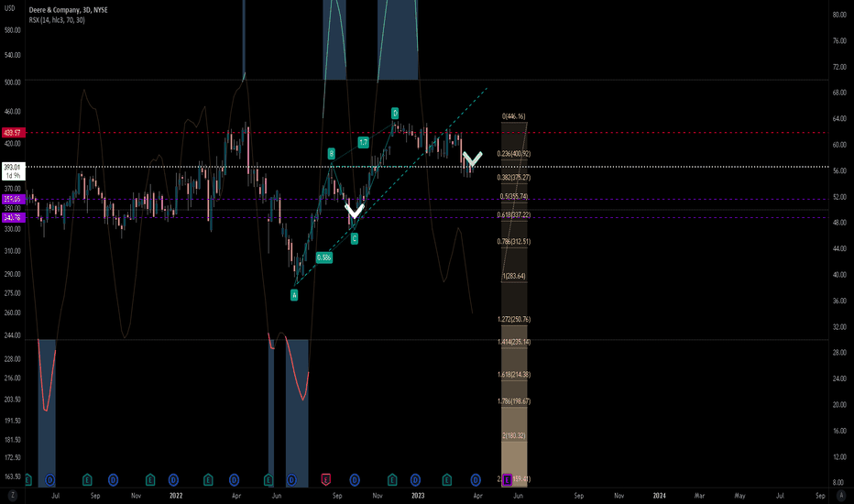Click the May label on time axis
The image size is (854, 504).
coord(739,496)
